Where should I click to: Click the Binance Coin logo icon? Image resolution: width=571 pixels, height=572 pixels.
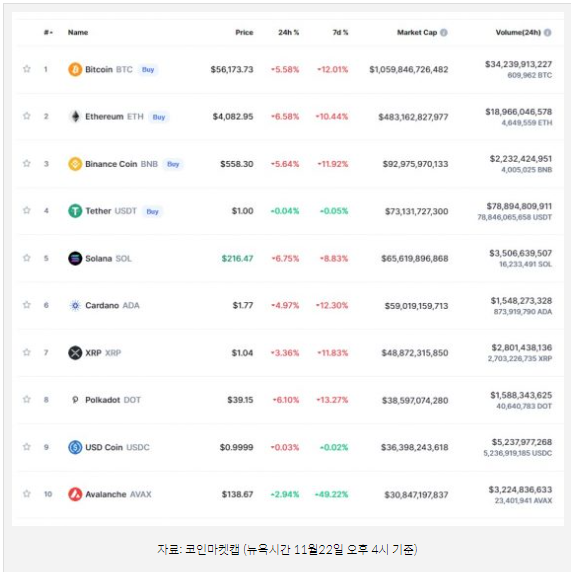(x=75, y=164)
